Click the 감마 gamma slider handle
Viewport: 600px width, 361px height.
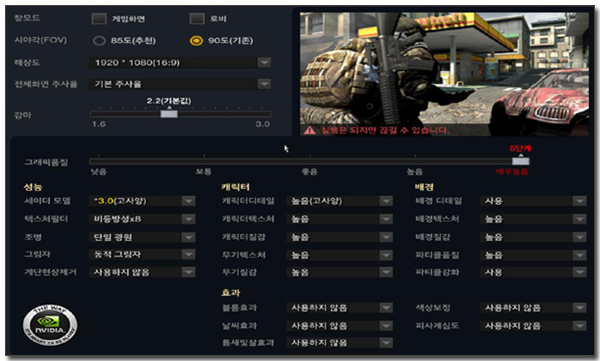click(x=169, y=114)
